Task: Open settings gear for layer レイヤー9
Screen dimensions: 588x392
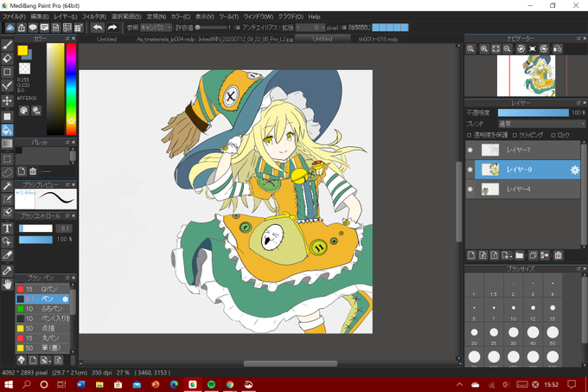Action: 574,170
